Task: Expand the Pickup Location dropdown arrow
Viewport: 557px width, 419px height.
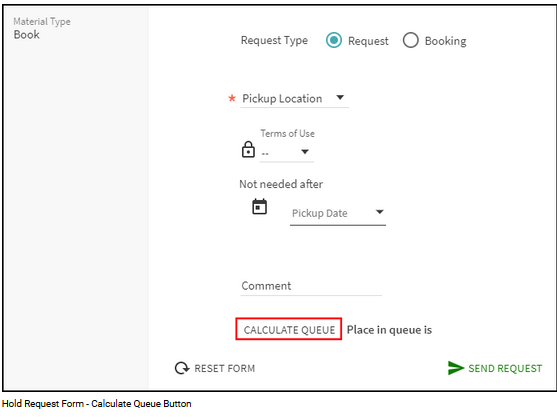Action: click(340, 97)
